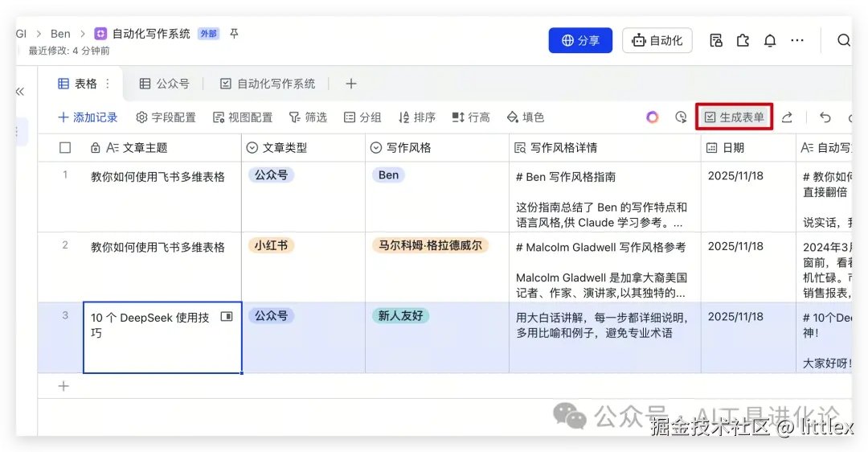The height and width of the screenshot is (452, 868).
Task: Click the '# Ben 写作风格指南' cell
Action: click(x=605, y=197)
